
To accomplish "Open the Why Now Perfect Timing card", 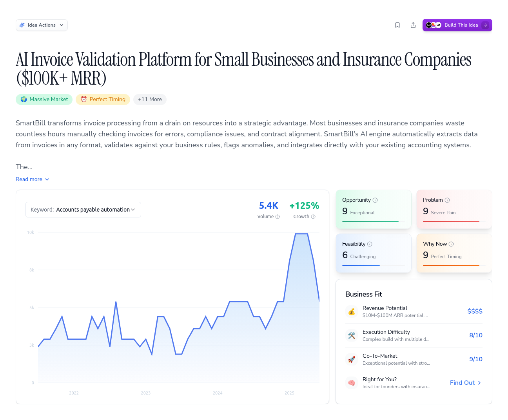I will 454,253.
